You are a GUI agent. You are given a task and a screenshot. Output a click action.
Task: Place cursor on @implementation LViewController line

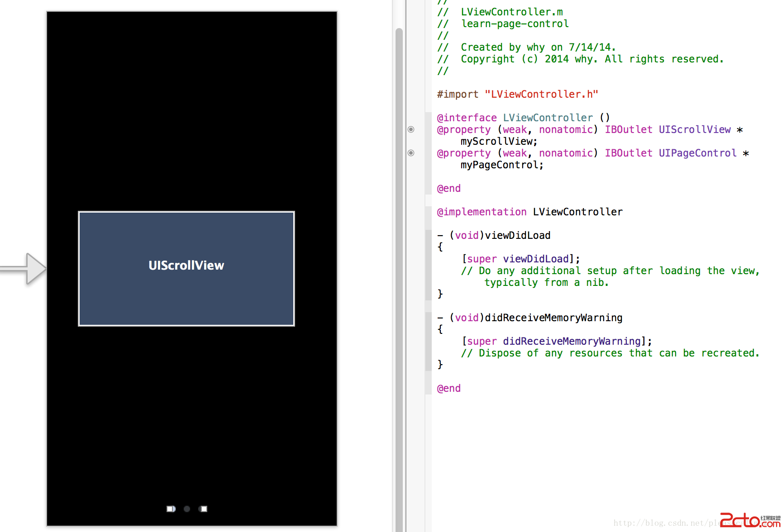pyautogui.click(x=529, y=212)
